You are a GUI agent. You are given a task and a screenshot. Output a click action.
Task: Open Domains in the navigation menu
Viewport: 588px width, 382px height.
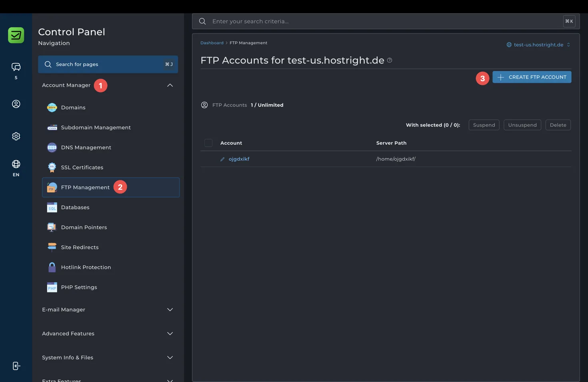[111, 107]
